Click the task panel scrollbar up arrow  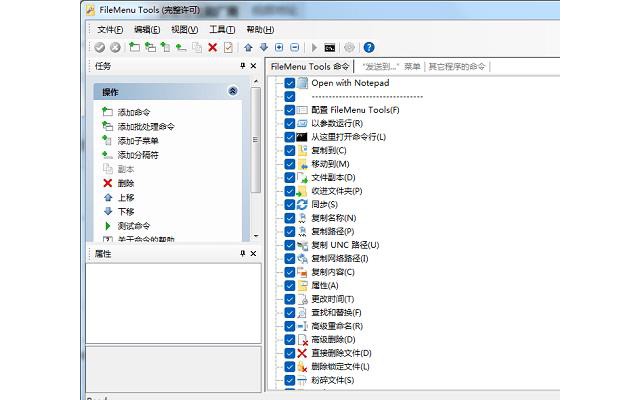coord(256,82)
